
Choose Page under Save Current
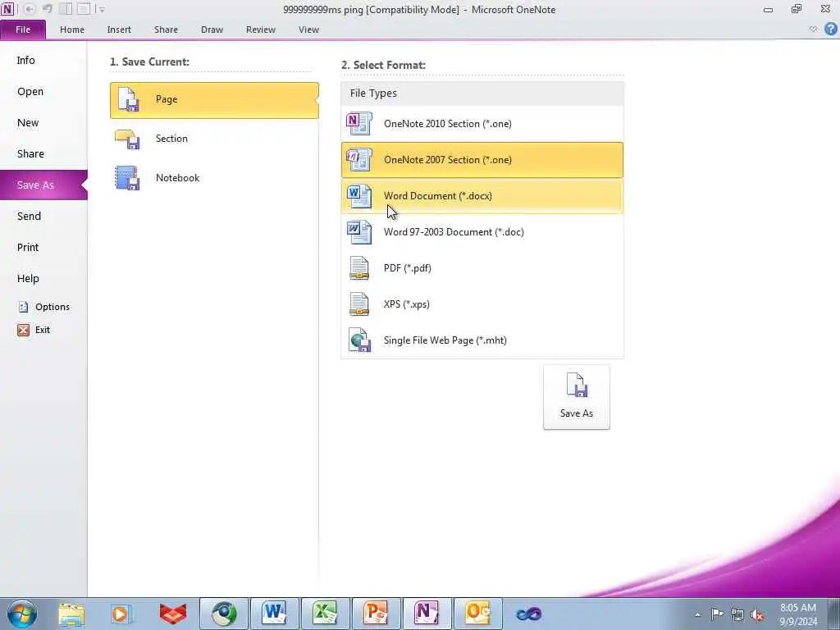pyautogui.click(x=214, y=100)
